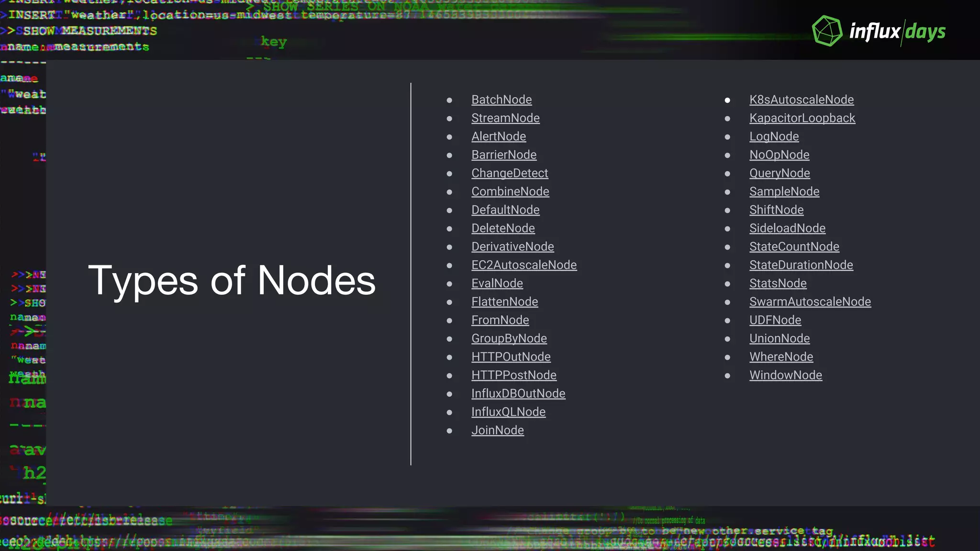Open the ShiftNode link
980x551 pixels.
(x=776, y=210)
